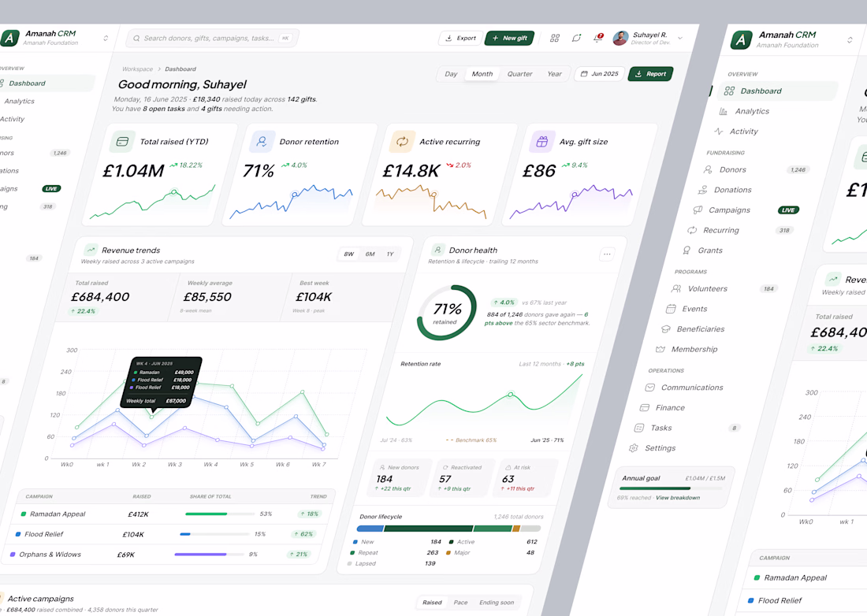Click the At risk 63 stat card
This screenshot has height=616, width=867.
pos(525,478)
